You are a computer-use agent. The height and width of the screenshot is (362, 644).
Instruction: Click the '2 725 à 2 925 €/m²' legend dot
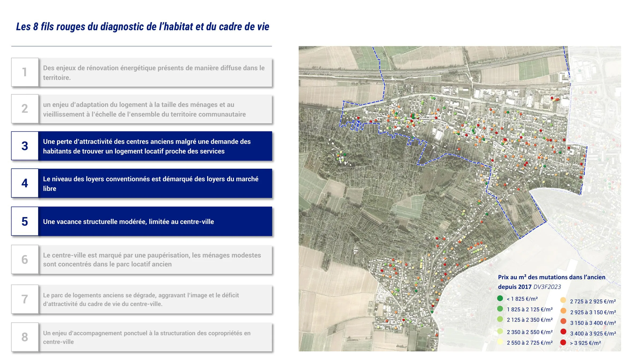(563, 300)
